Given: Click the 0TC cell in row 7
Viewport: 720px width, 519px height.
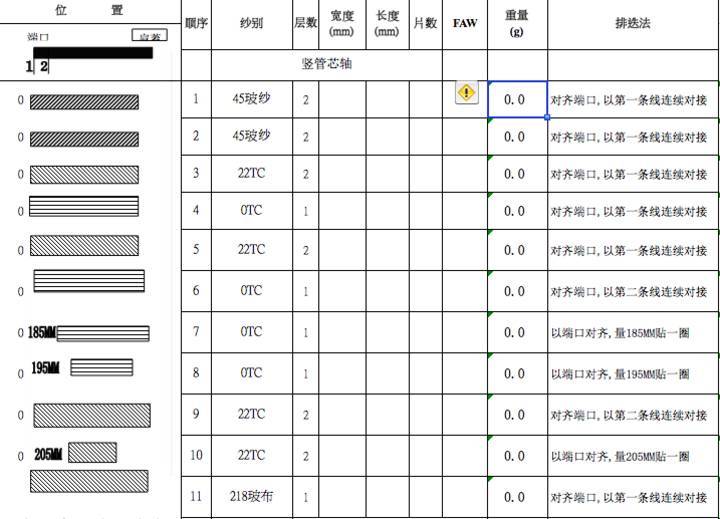Looking at the screenshot, I should [x=252, y=332].
